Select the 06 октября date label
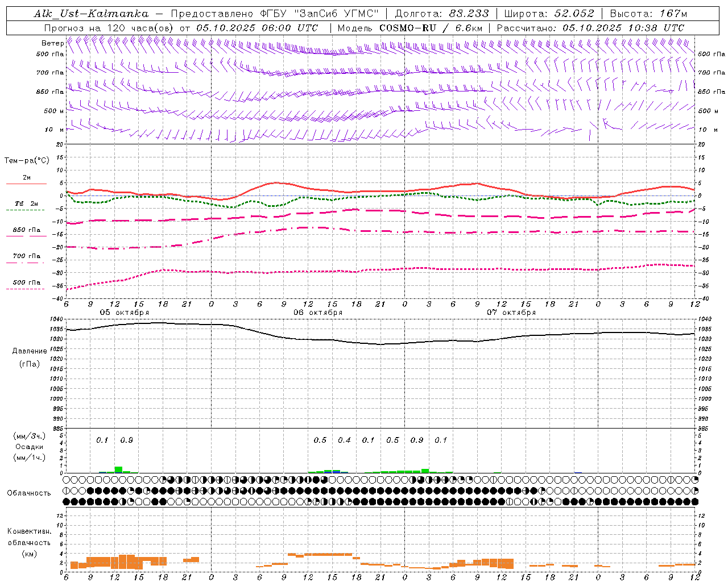 (318, 313)
